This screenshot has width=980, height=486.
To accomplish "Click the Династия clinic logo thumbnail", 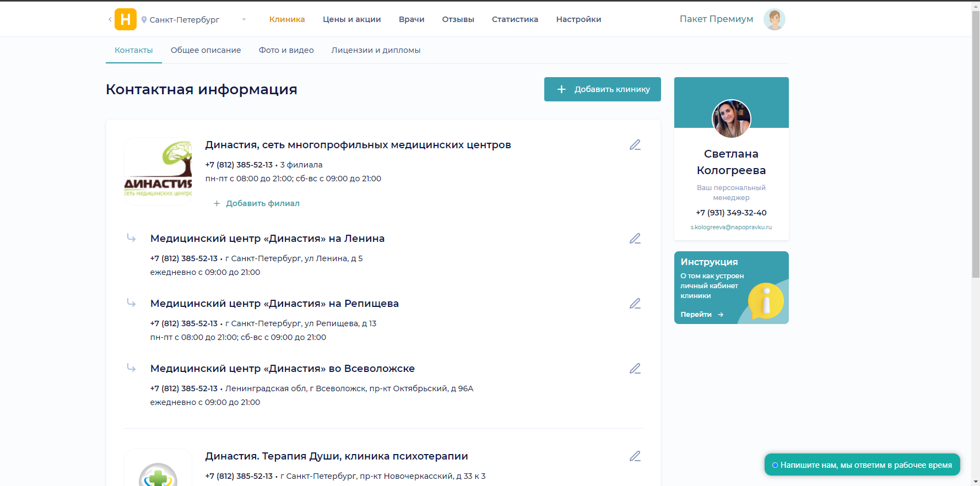I will point(159,171).
